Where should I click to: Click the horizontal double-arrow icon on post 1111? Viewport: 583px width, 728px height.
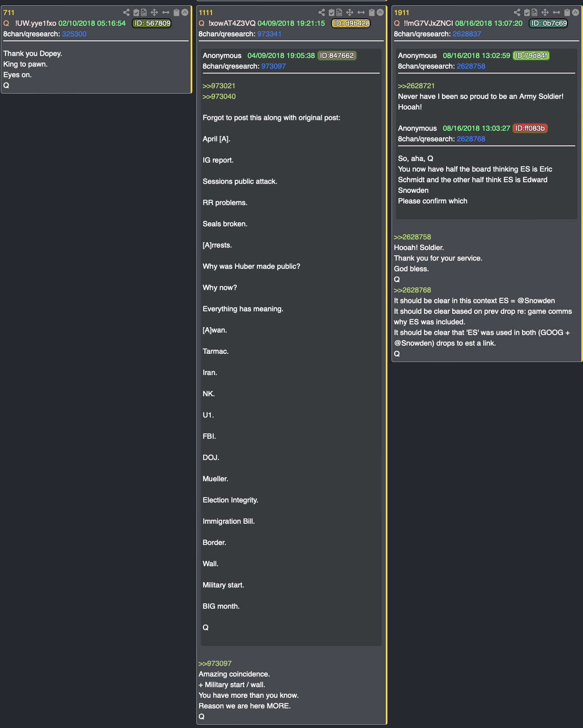[x=361, y=13]
